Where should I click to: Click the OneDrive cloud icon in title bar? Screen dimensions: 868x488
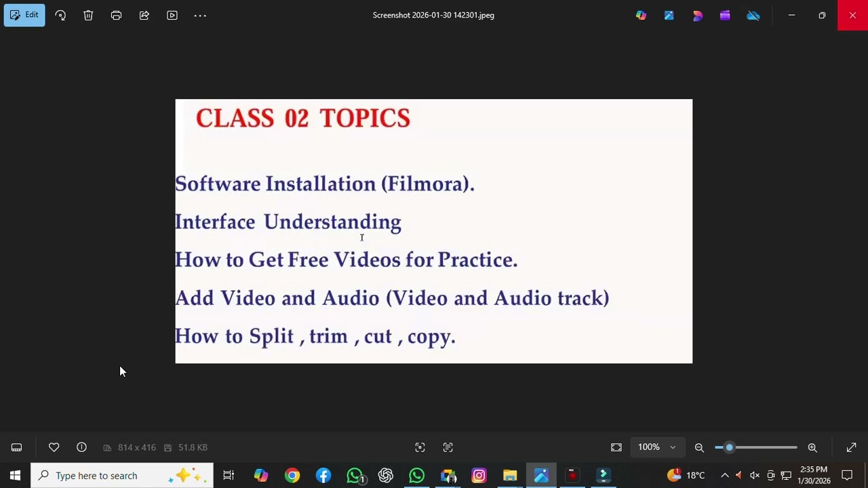pos(753,15)
